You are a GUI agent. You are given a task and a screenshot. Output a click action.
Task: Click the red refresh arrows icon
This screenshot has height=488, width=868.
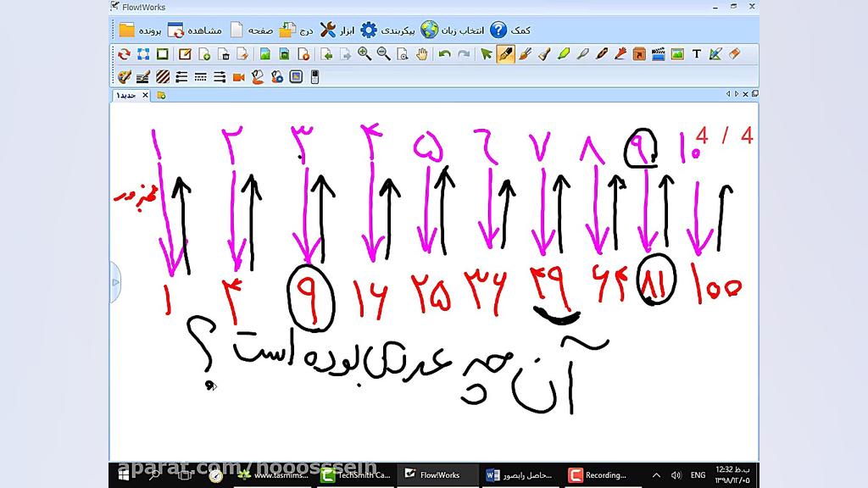coord(124,54)
